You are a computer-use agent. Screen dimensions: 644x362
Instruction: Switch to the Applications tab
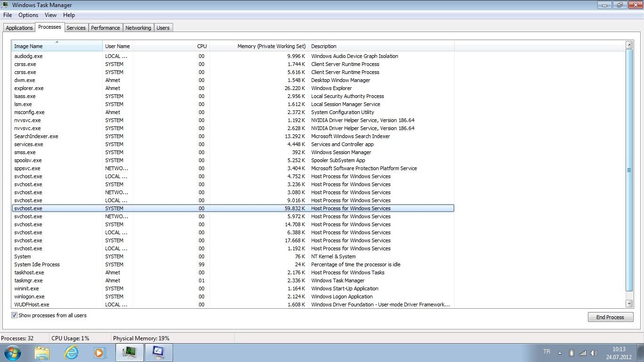point(19,28)
